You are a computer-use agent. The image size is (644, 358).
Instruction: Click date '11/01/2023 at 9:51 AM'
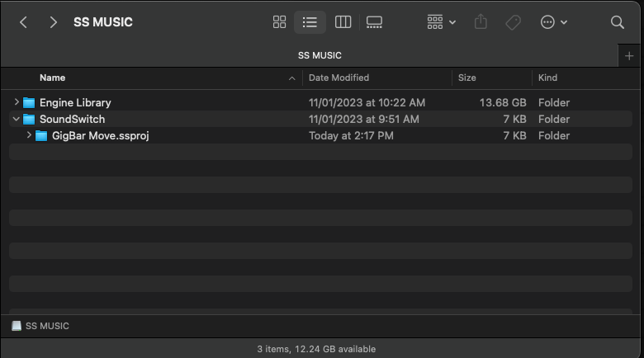364,119
